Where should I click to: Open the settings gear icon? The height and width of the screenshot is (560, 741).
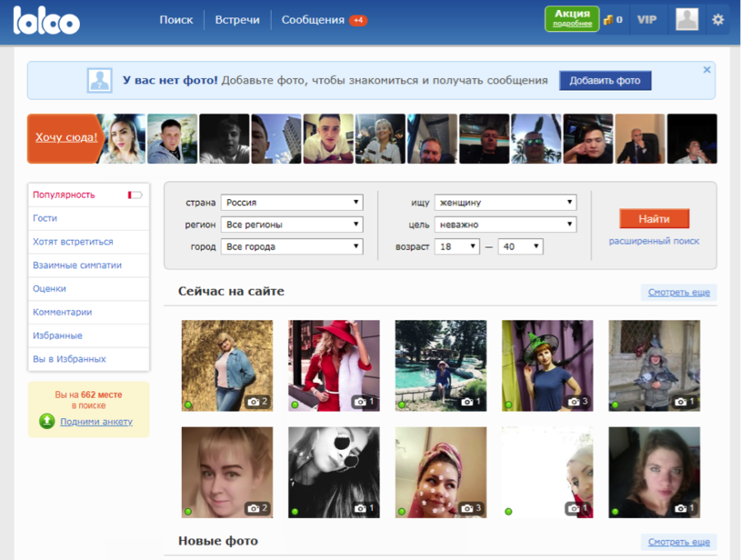[718, 20]
